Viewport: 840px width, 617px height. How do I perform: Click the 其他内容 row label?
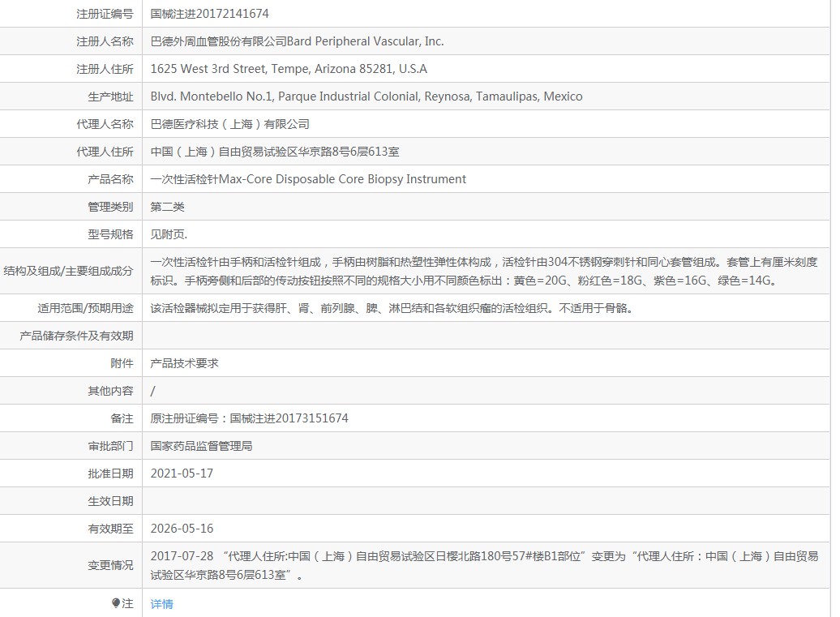110,391
